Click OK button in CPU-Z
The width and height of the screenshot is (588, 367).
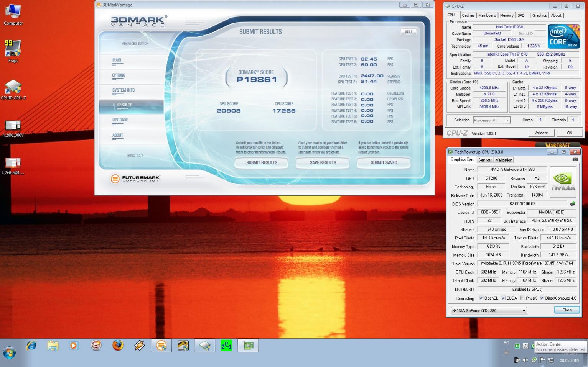[x=569, y=133]
